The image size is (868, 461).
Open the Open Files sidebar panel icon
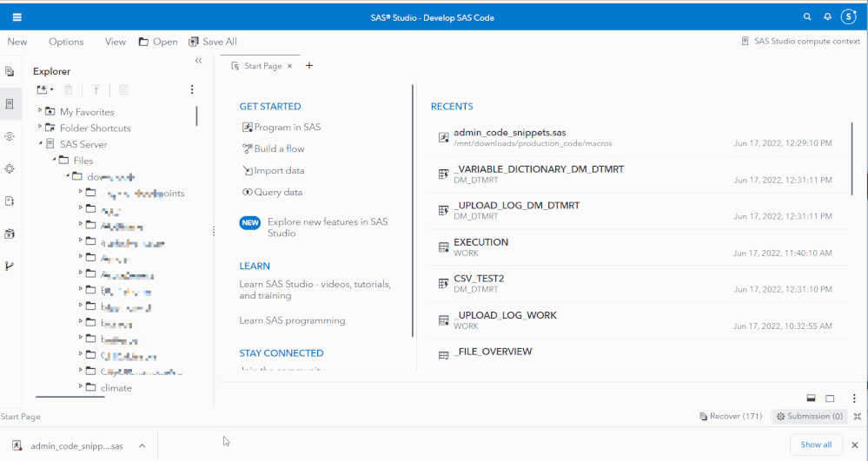pos(10,71)
